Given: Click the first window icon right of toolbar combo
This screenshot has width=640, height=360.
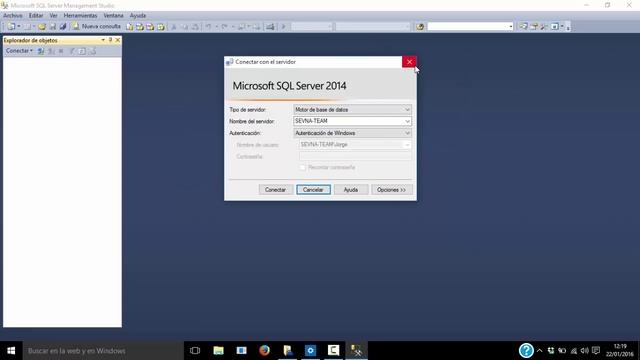Looking at the screenshot, I should click(523, 27).
